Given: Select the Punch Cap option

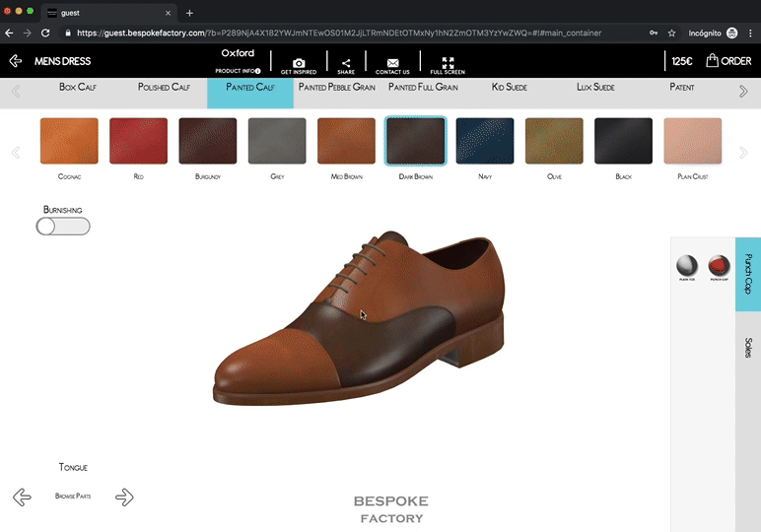Looking at the screenshot, I should [719, 266].
